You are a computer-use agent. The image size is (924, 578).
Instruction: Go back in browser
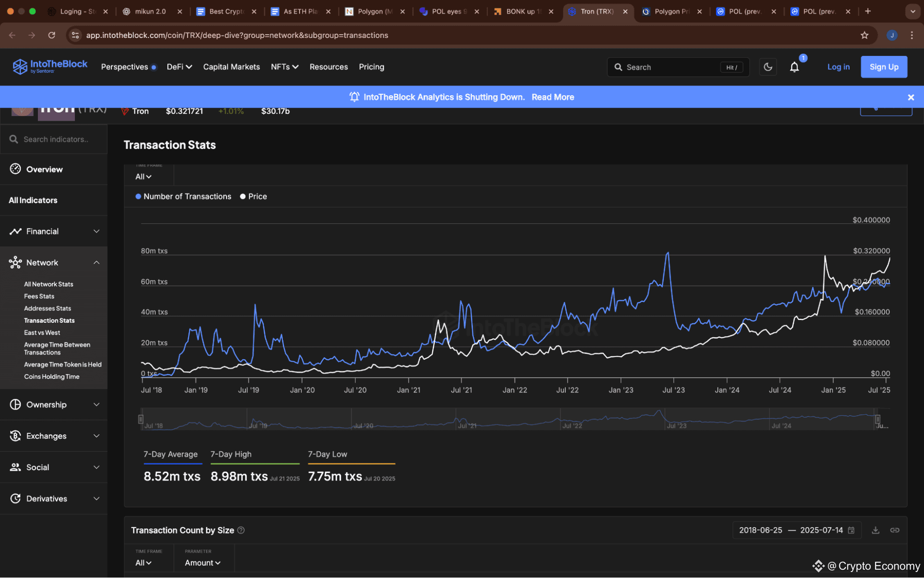[12, 35]
